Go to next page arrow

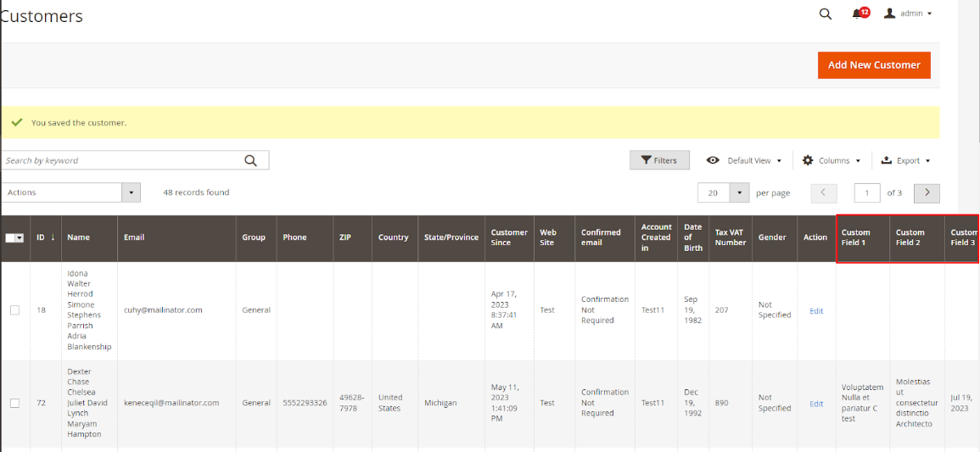pyautogui.click(x=927, y=193)
